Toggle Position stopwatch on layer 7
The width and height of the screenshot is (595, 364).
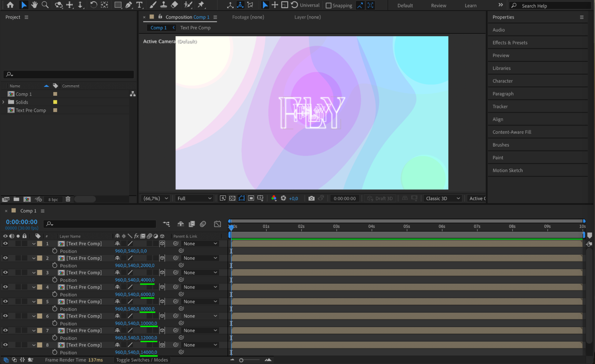pyautogui.click(x=55, y=338)
